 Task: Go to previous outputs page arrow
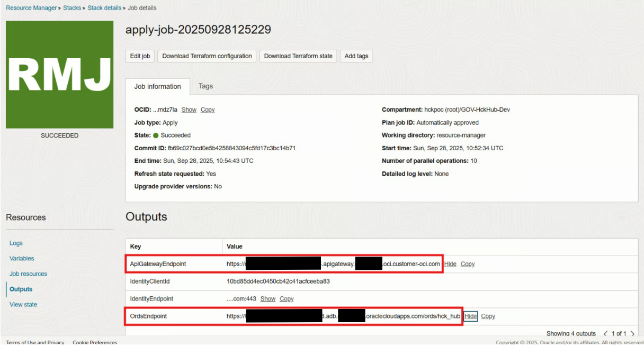(606, 334)
